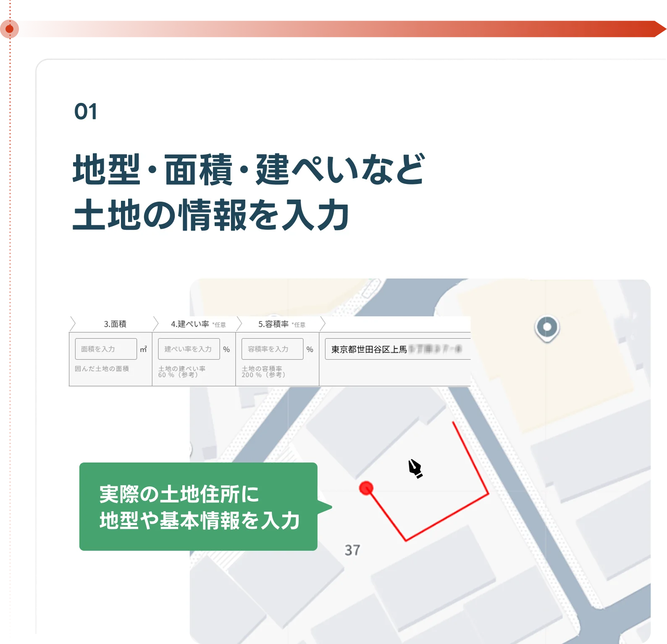Click the black pen nib cursor icon
This screenshot has height=644, width=667.
[415, 468]
